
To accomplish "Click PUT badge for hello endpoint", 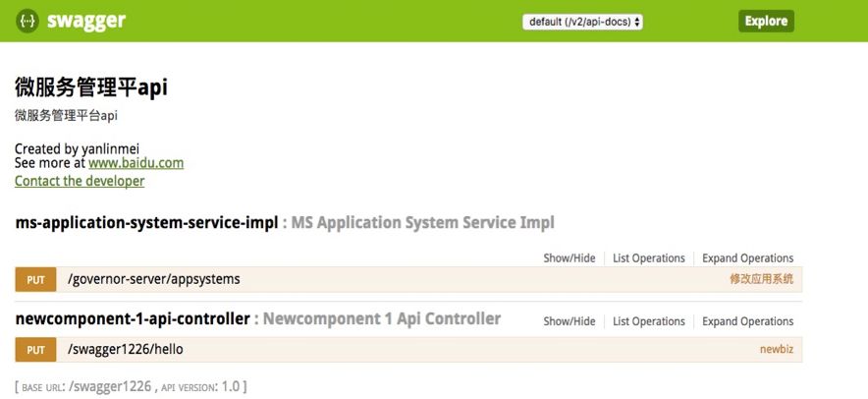I will (36, 350).
